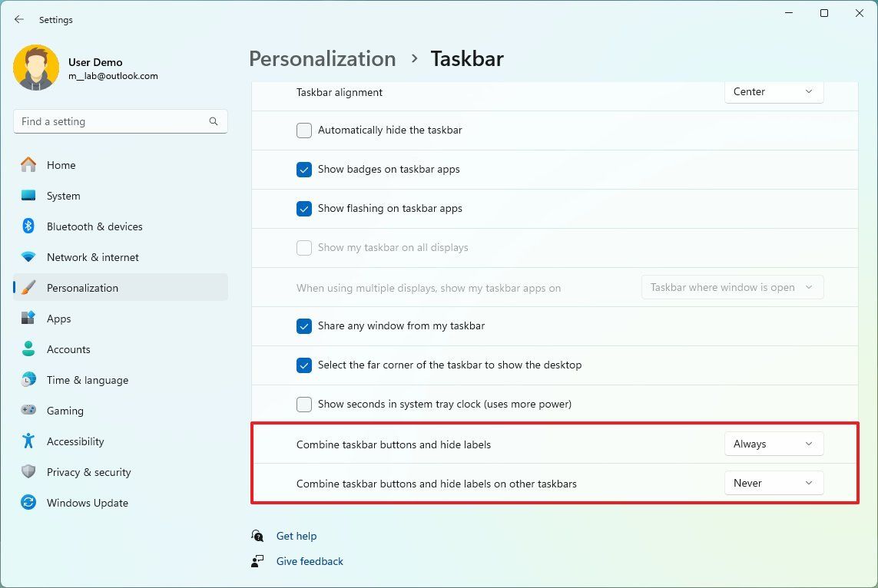Screen dimensions: 878x588
Task: Select the Gaming section
Action: (65, 411)
